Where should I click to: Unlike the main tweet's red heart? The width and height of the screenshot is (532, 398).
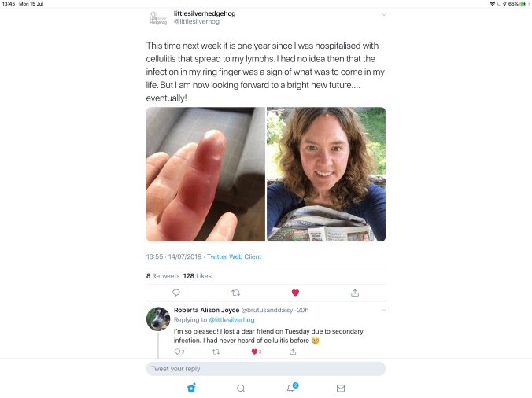point(296,293)
